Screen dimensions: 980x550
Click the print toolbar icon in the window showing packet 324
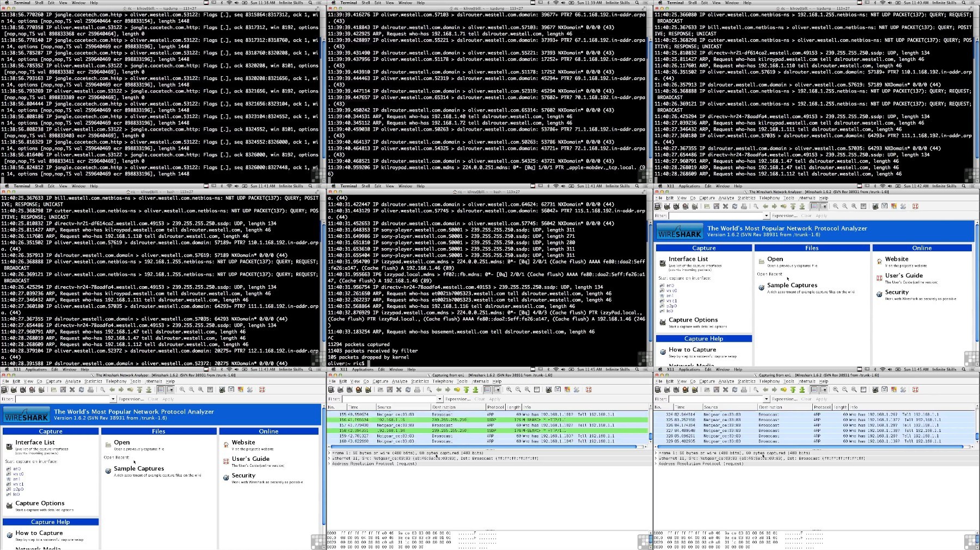(744, 390)
